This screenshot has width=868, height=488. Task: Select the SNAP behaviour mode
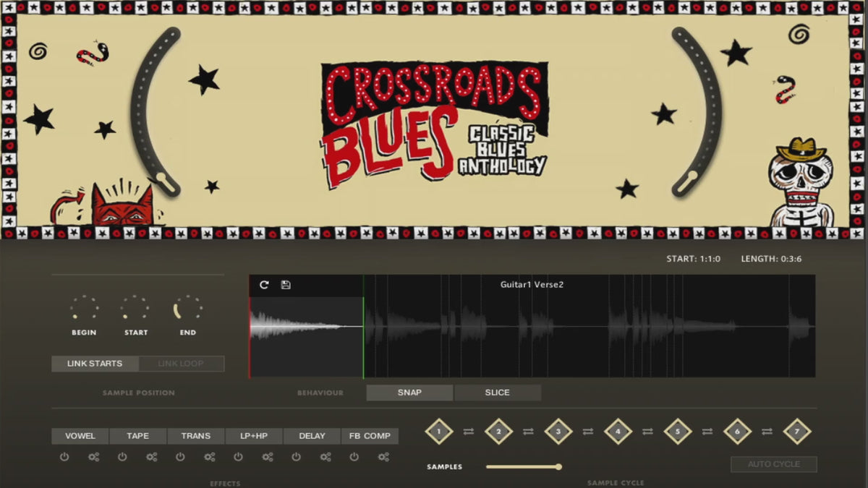409,393
